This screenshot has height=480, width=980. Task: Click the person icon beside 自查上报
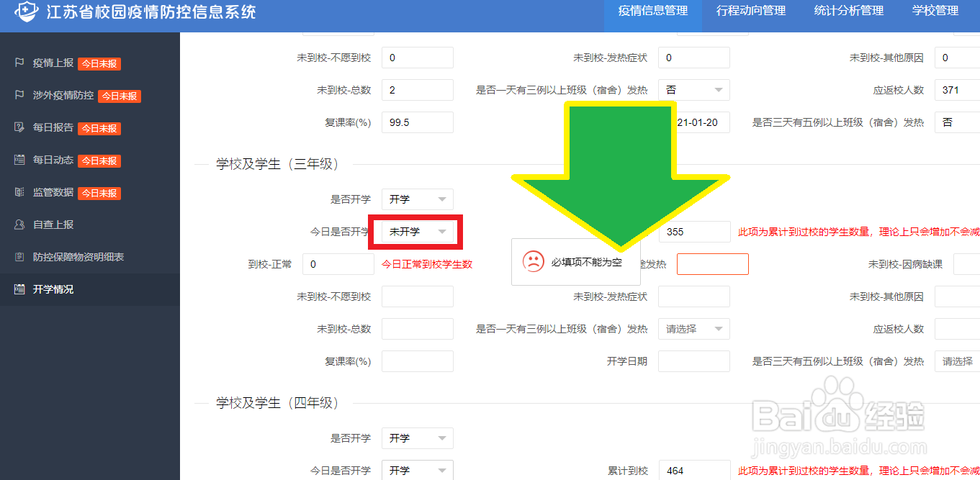[19, 224]
